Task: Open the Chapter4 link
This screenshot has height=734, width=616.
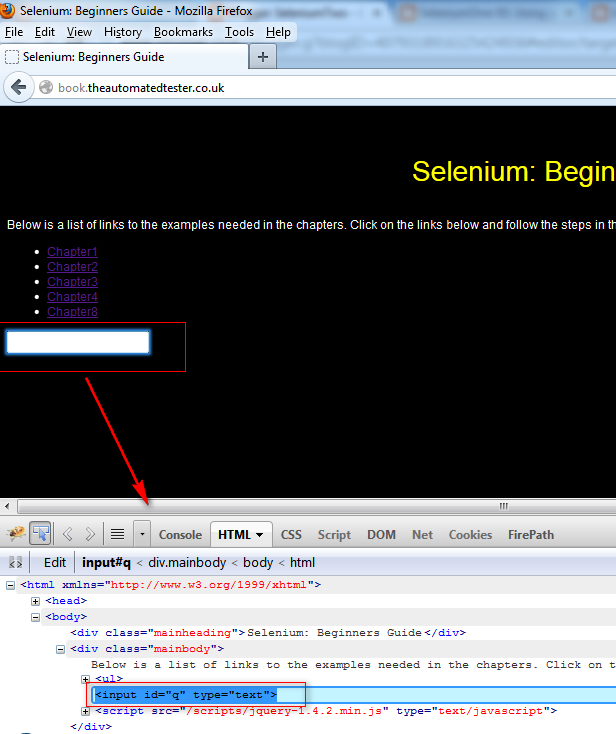Action: click(x=72, y=297)
